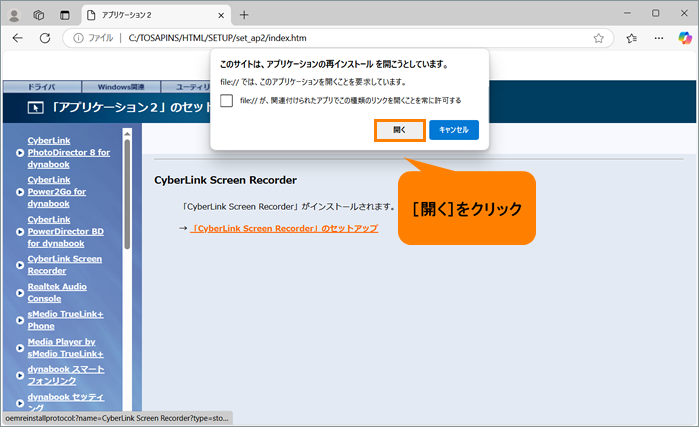Reload the page with refresh icon
This screenshot has height=427, width=699.
click(x=45, y=38)
